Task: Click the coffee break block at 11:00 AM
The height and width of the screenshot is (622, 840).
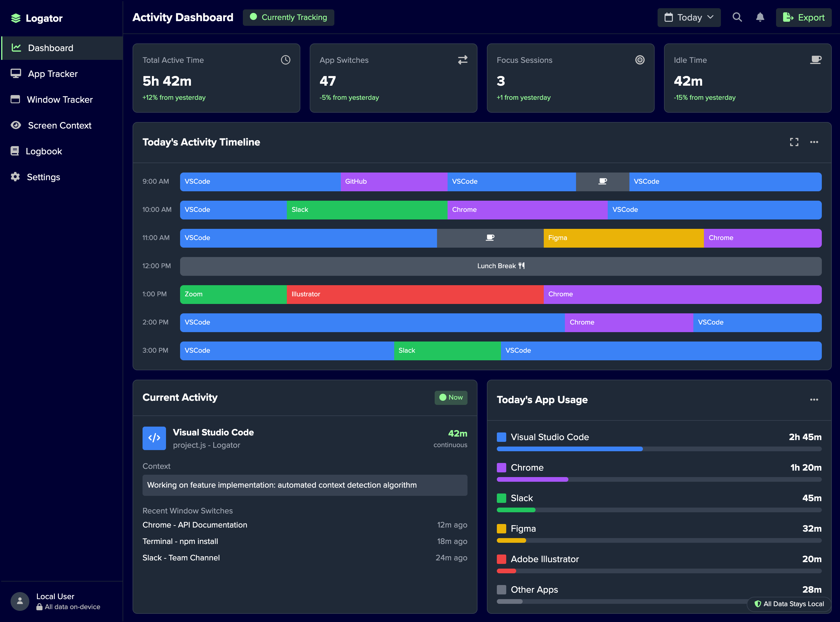Action: point(490,238)
